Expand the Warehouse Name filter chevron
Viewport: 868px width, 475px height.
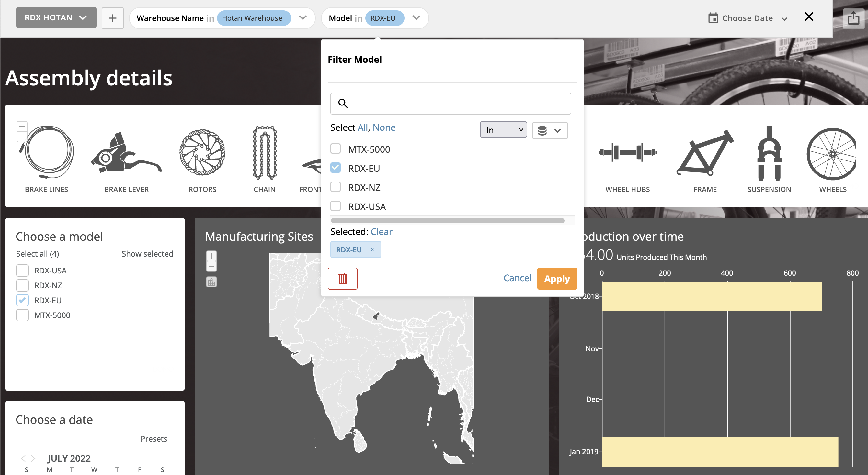point(303,17)
